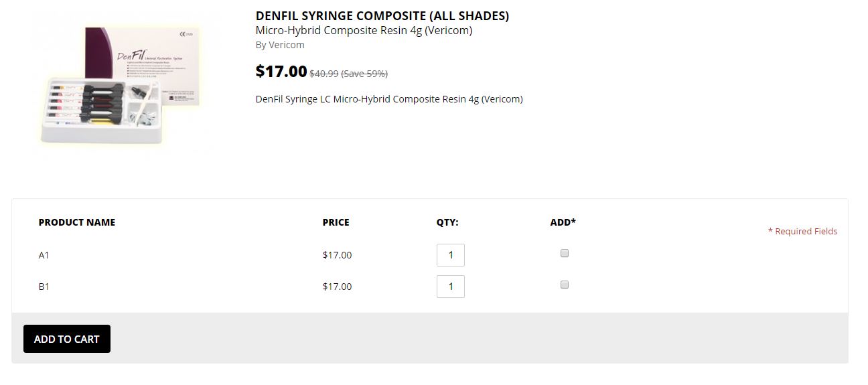Click the ADD* column header
The width and height of the screenshot is (868, 385).
(563, 222)
